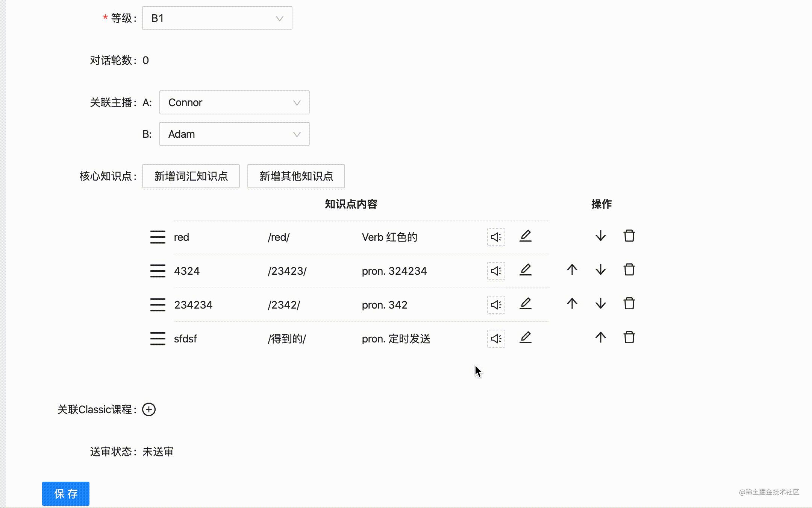
Task: Play audio for the red row
Action: point(496,237)
